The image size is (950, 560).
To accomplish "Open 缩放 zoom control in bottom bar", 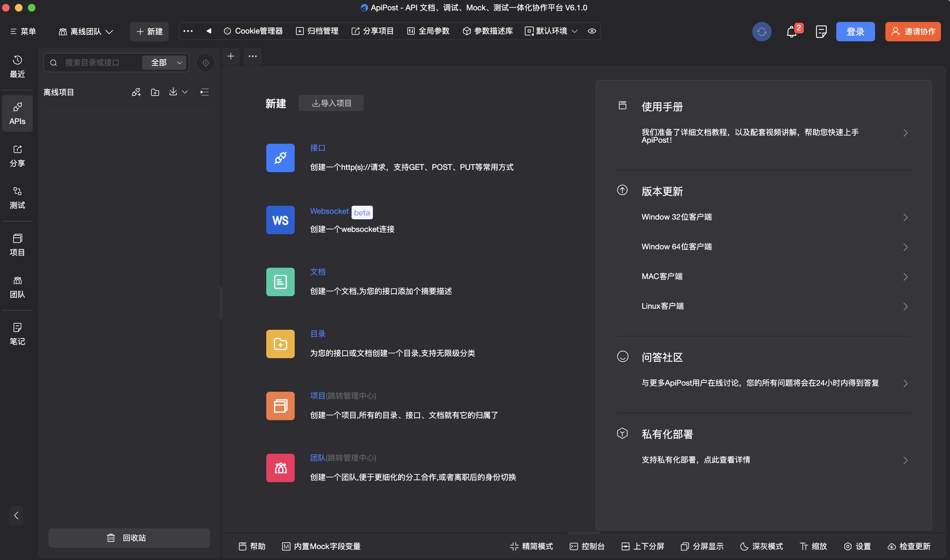I will click(x=813, y=546).
